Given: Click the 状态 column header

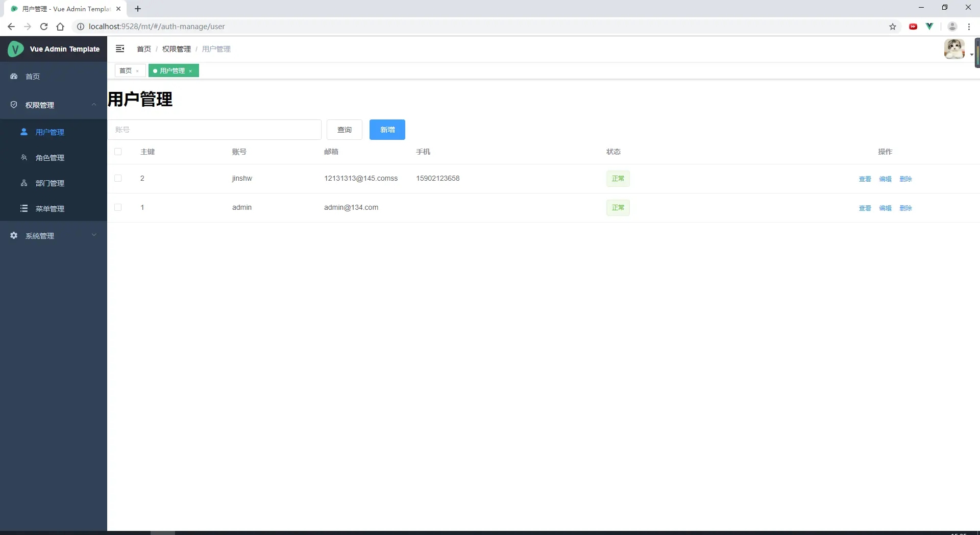Looking at the screenshot, I should [614, 152].
